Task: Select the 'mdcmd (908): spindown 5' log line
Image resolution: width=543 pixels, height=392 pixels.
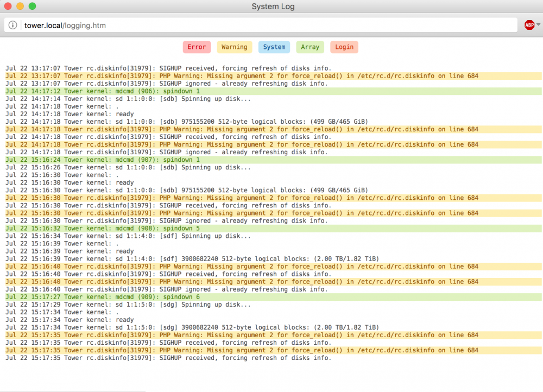Action: 274,228
